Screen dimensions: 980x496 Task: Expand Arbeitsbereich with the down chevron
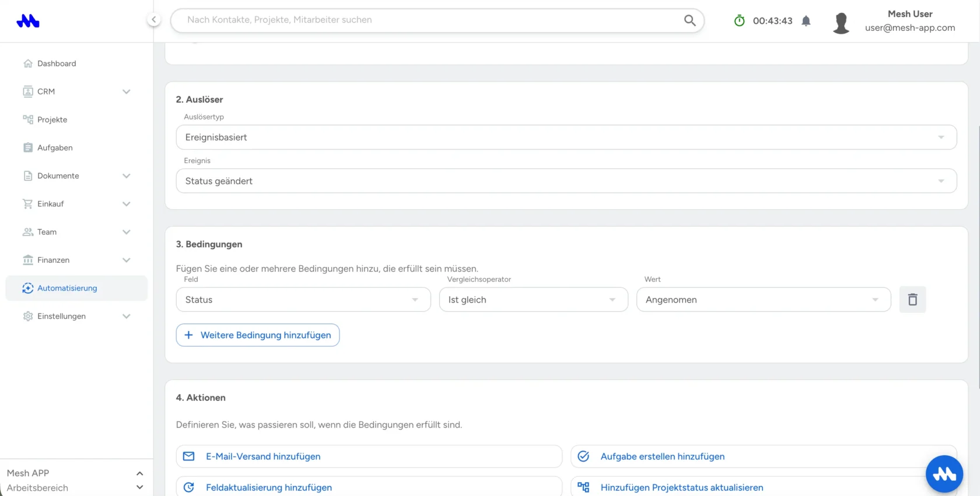pos(139,487)
